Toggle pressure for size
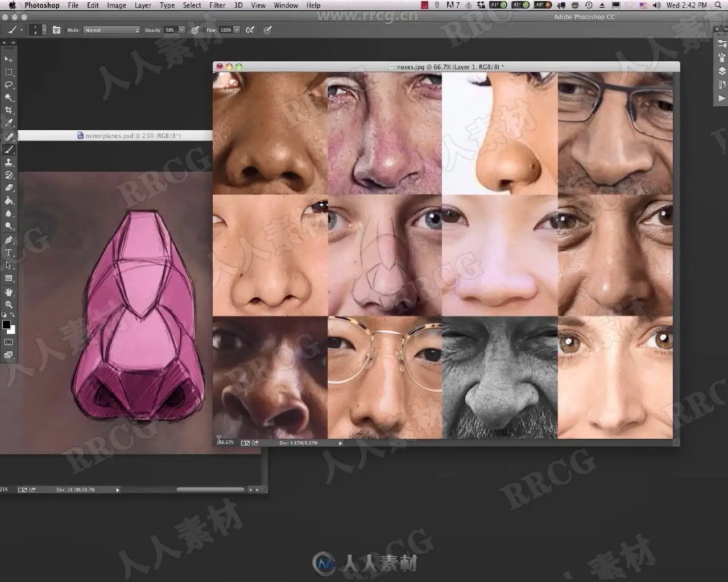Viewport: 728px width, 582px height. click(x=268, y=30)
